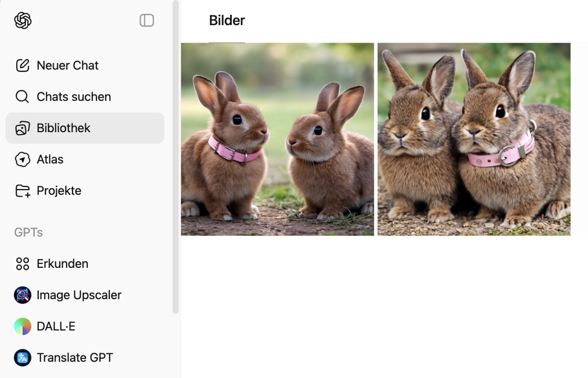Image resolution: width=588 pixels, height=378 pixels.
Task: Click the sidebar vertical scrollbar
Action: click(x=176, y=157)
